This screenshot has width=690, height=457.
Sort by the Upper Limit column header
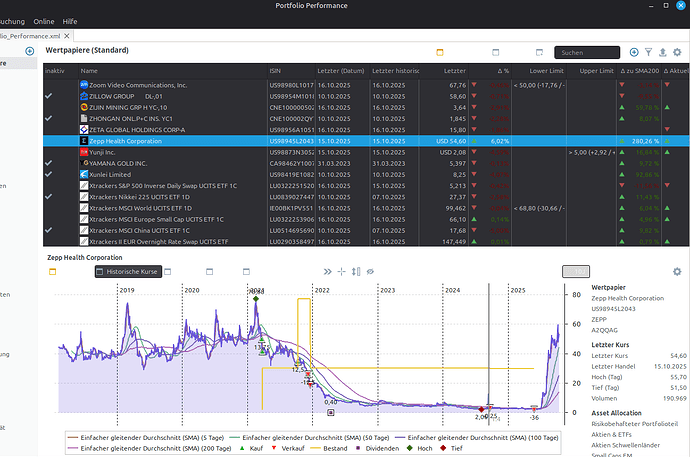tap(591, 71)
